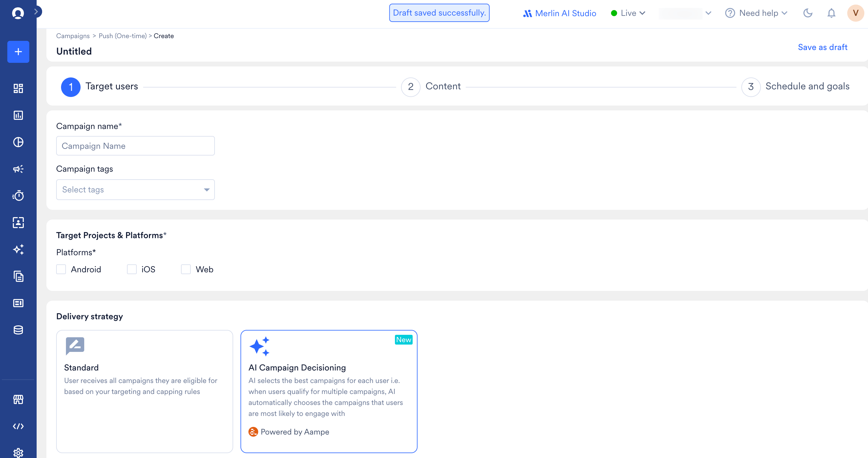Screen dimensions: 868x458
Task: Open the database stack icon in sidebar
Action: 18,330
